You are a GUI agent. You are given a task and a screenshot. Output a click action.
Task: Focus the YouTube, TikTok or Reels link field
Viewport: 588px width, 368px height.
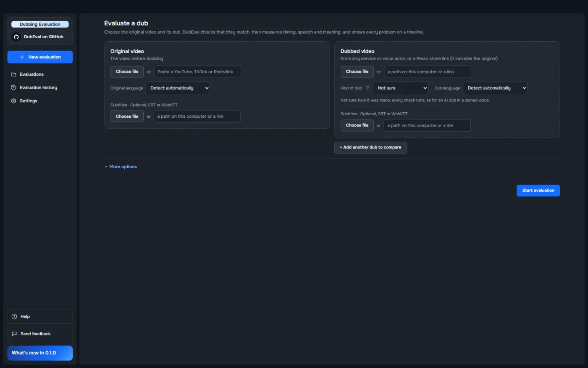point(197,72)
